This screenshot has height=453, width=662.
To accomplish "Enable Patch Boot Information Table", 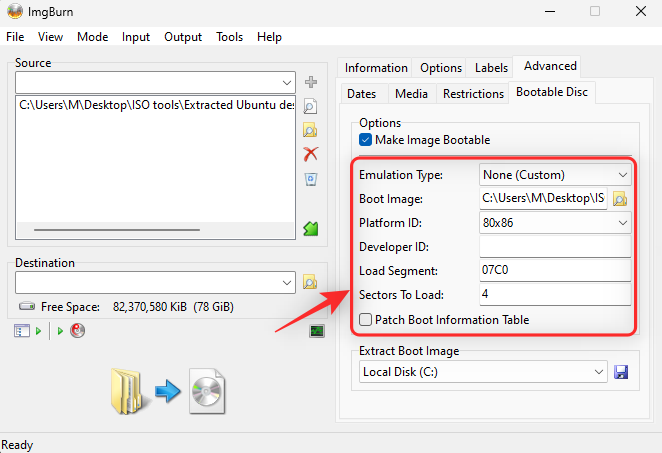I will pyautogui.click(x=365, y=320).
